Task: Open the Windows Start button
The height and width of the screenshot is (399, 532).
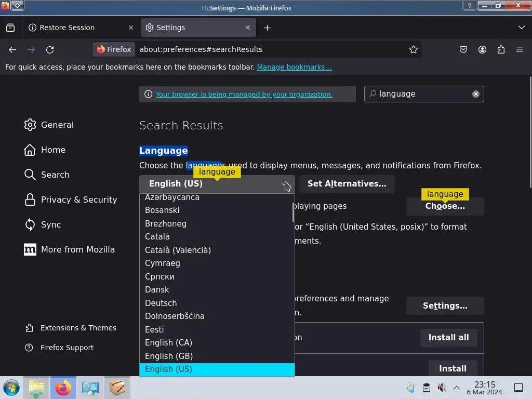Action: [x=11, y=388]
